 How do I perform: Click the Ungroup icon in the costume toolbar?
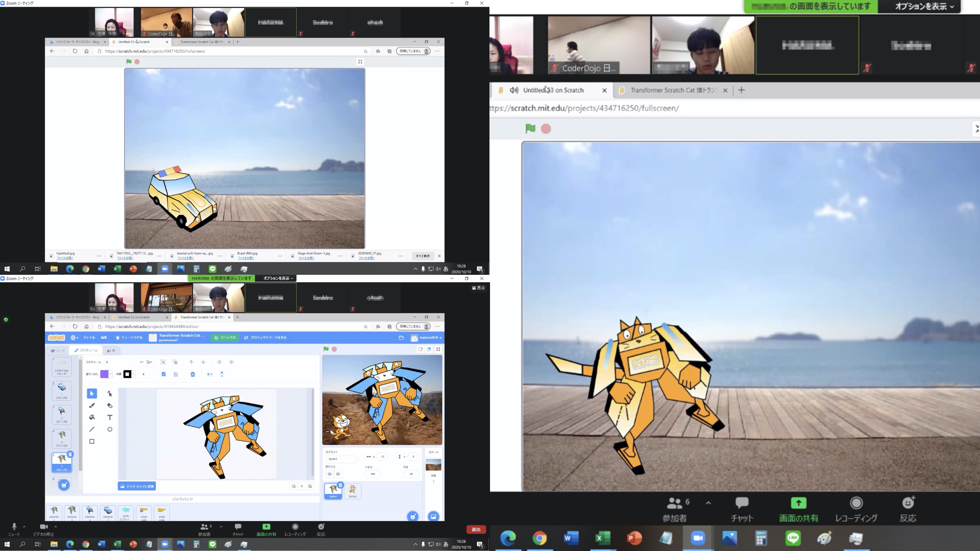175,362
